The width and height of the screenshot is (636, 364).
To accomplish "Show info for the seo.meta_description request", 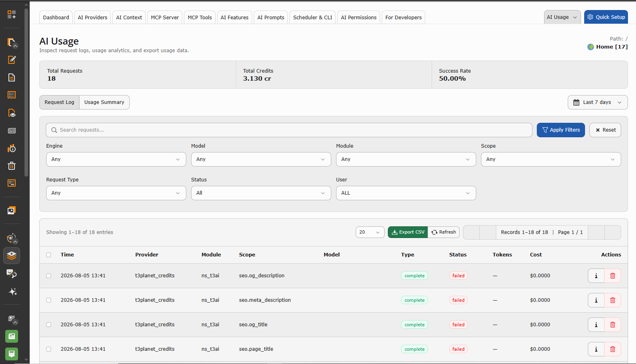I will click(x=596, y=300).
